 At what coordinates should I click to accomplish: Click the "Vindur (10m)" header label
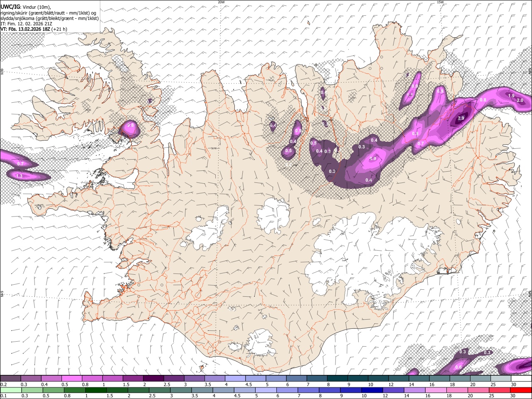pos(37,7)
